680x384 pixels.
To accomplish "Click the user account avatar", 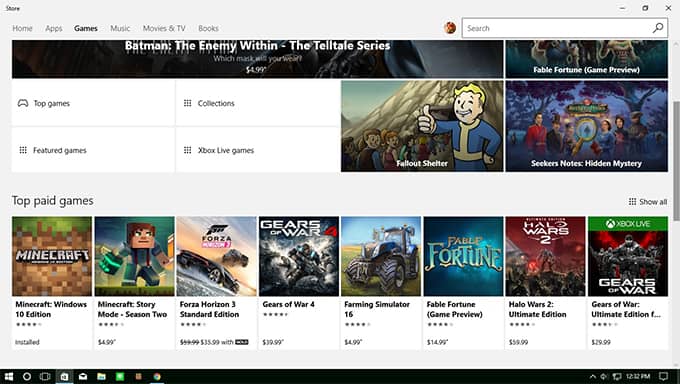I will (x=450, y=28).
